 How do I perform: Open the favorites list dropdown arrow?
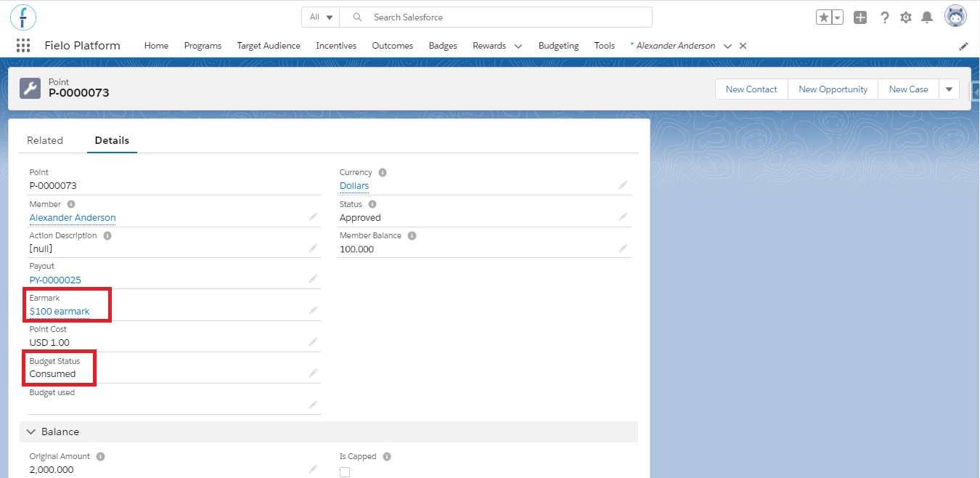pos(838,17)
